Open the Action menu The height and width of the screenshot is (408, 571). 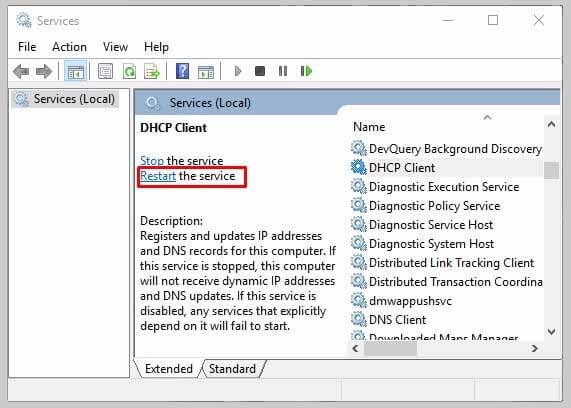69,47
